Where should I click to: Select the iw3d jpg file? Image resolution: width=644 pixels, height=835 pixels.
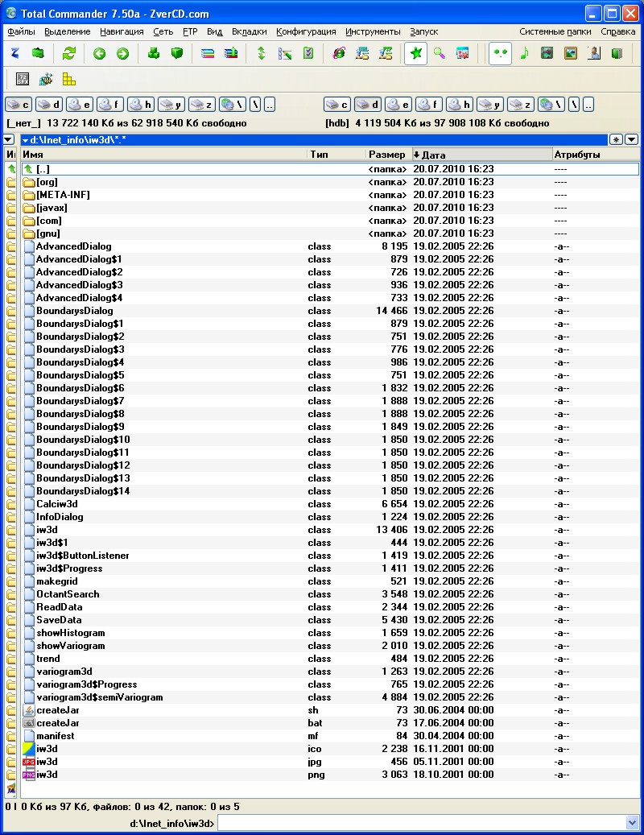(x=330, y=762)
